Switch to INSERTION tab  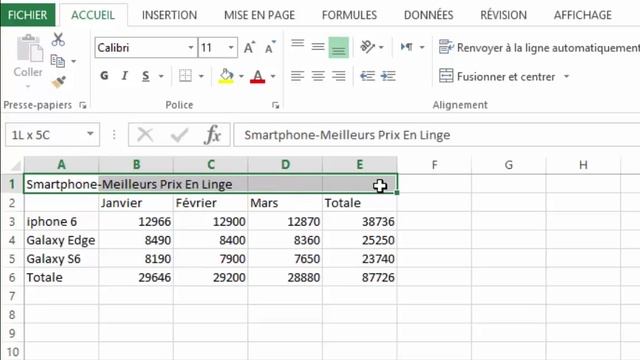169,15
